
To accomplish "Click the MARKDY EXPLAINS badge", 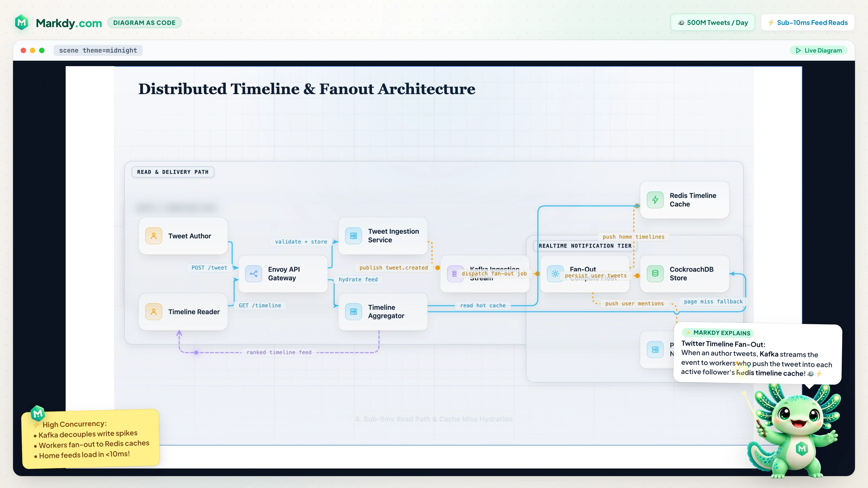I will 718,333.
